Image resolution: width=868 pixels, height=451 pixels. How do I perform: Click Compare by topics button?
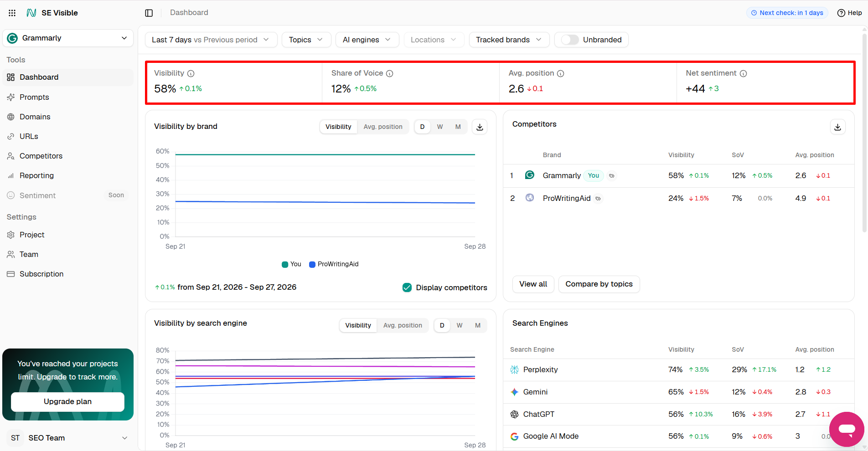pos(599,284)
